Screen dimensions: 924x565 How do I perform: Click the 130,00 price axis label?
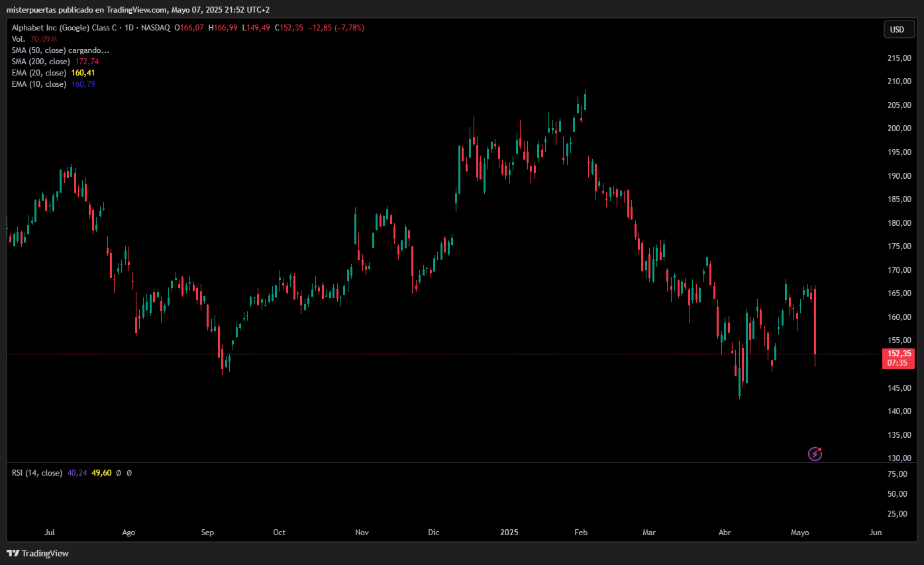click(x=899, y=458)
